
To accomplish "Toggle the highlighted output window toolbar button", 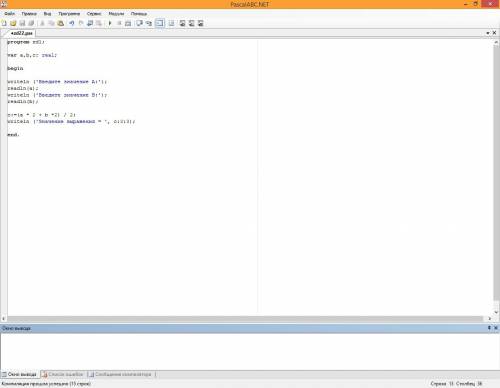I will point(160,23).
